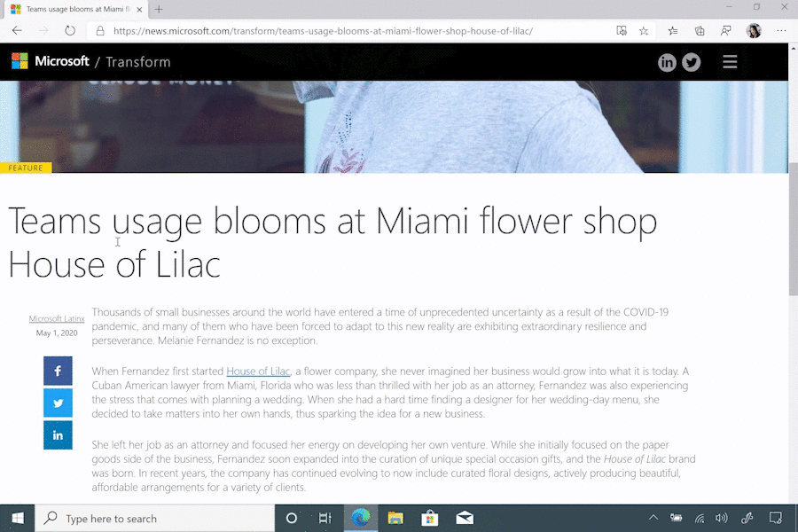Share the article on Twitter sidebar button
The height and width of the screenshot is (532, 798).
(x=58, y=403)
